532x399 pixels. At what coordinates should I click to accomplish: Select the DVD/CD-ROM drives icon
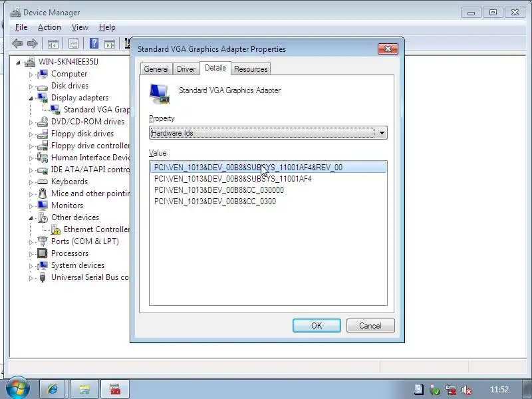[43, 122]
